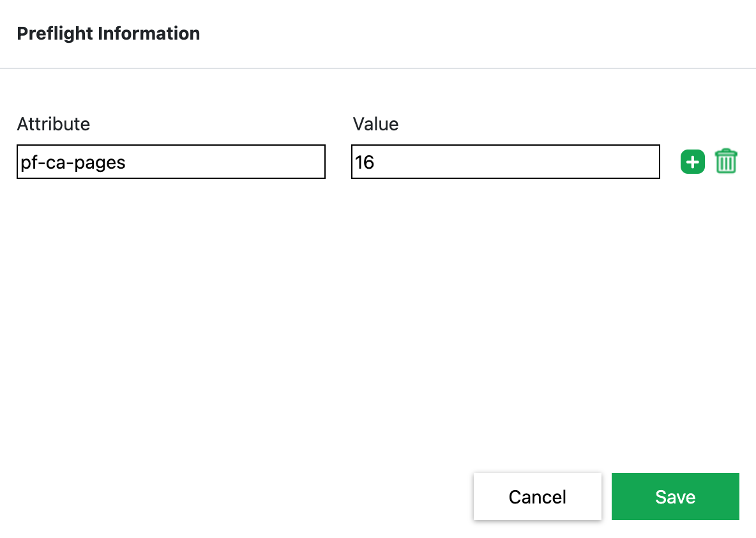Click into the field containing 16
The height and width of the screenshot is (538, 756).
[505, 162]
